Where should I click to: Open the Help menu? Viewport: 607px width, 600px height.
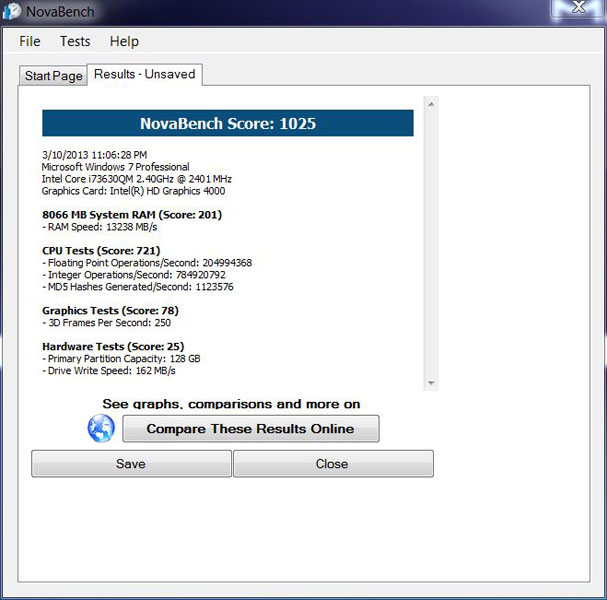point(124,41)
